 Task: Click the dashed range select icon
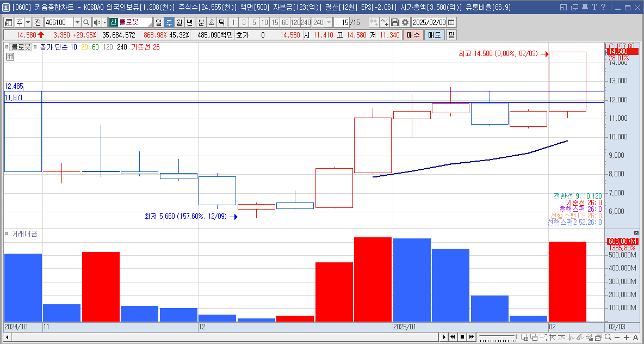[542, 337]
